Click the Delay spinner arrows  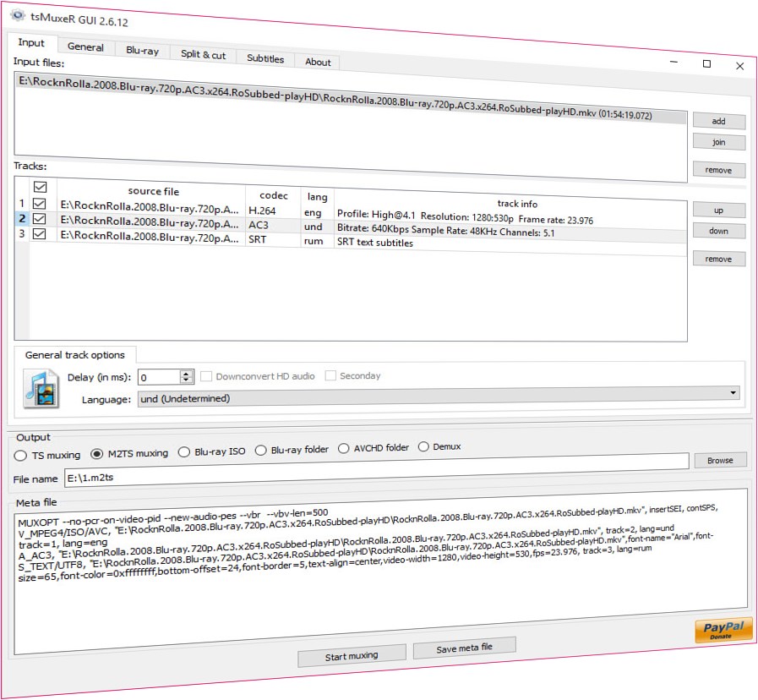186,376
